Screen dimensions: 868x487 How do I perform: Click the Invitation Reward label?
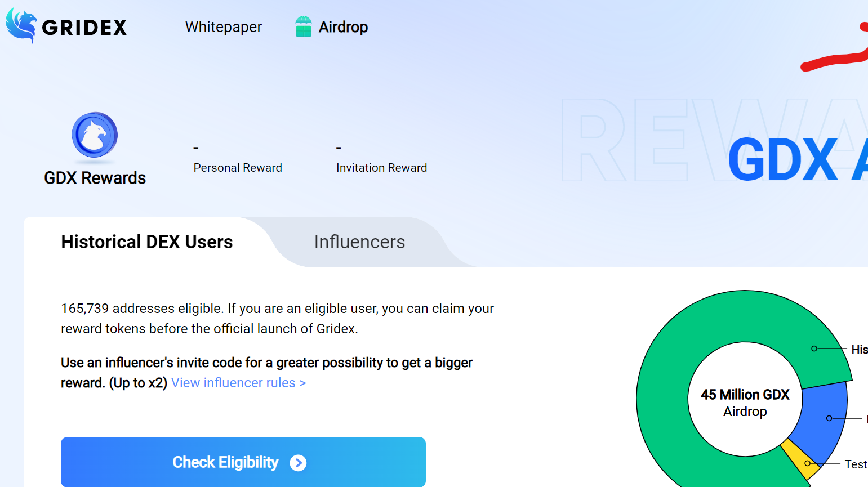tap(381, 168)
